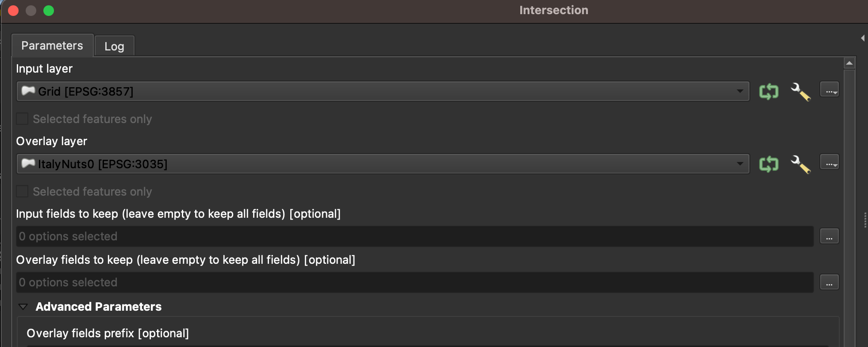
Task: Click the Input fields to keep text box
Action: [415, 236]
